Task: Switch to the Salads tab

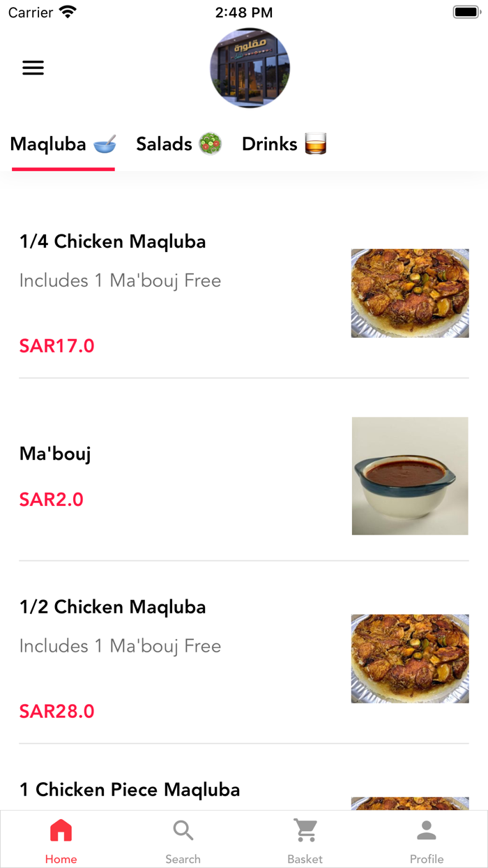Action: (x=179, y=144)
